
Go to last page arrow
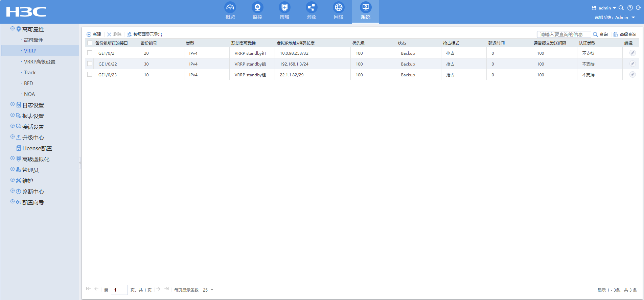pyautogui.click(x=167, y=289)
